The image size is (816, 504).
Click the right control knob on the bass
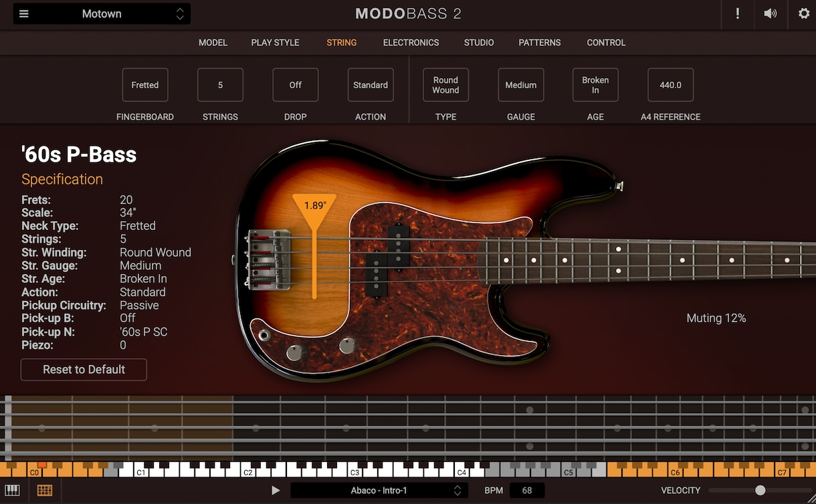pyautogui.click(x=347, y=346)
